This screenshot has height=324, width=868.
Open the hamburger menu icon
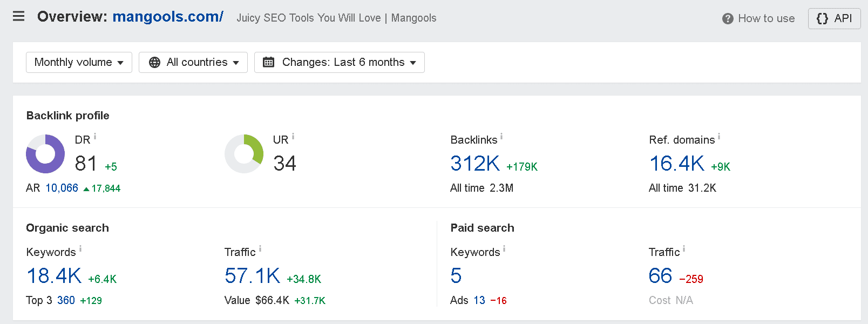tap(19, 16)
